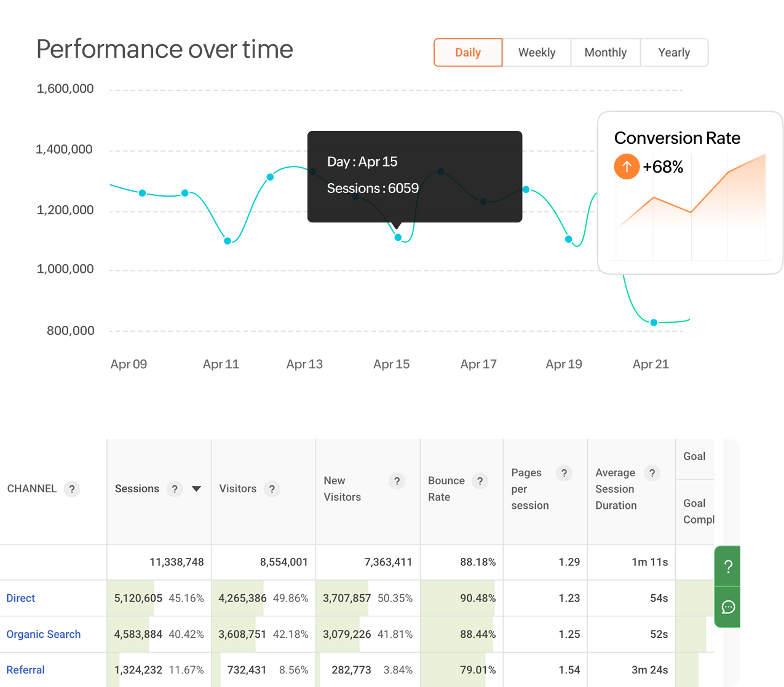This screenshot has width=784, height=687.
Task: Click the orange up-arrow Conversion Rate icon
Action: coord(627,167)
